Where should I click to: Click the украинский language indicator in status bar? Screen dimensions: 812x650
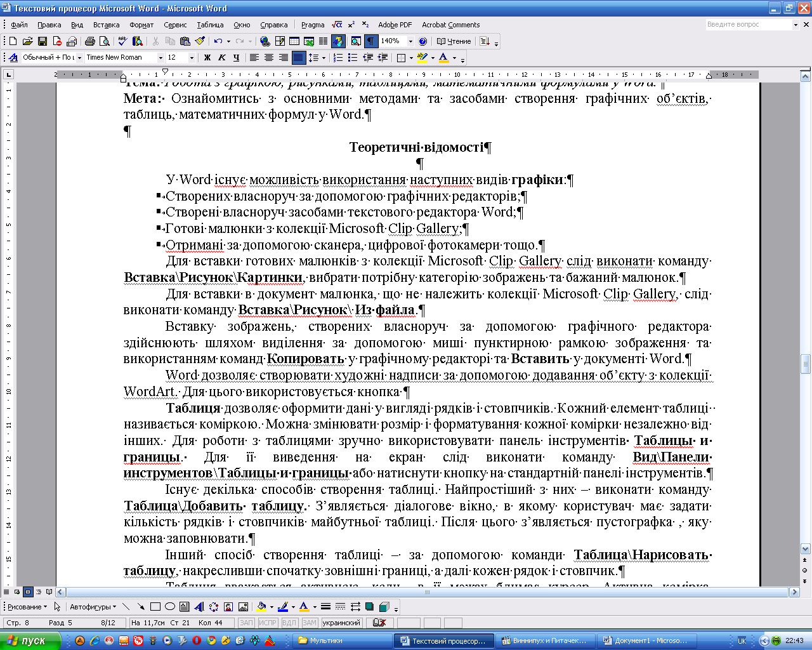(342, 623)
